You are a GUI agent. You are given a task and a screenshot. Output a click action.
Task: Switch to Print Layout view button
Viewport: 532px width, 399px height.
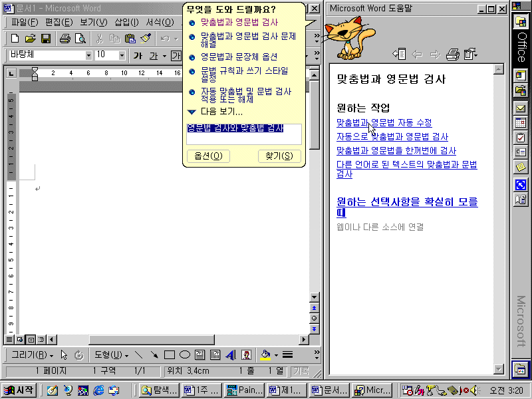(x=31, y=339)
